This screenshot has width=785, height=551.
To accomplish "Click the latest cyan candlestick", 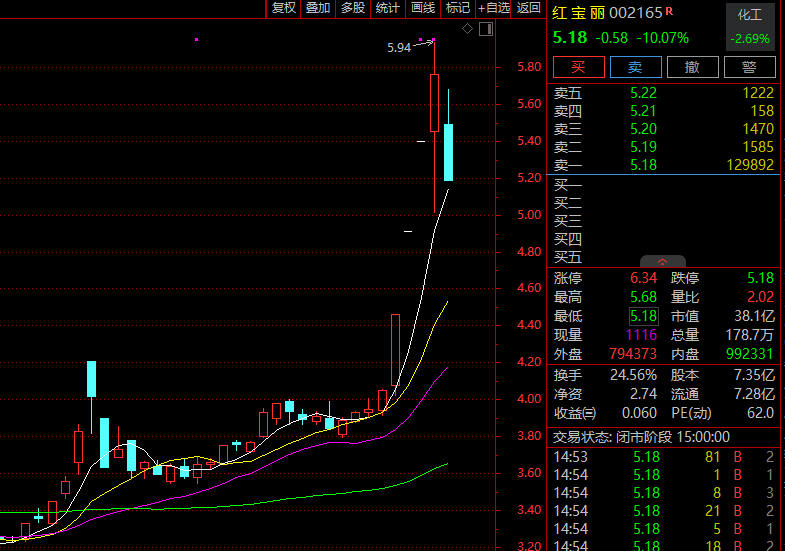I will [449, 152].
